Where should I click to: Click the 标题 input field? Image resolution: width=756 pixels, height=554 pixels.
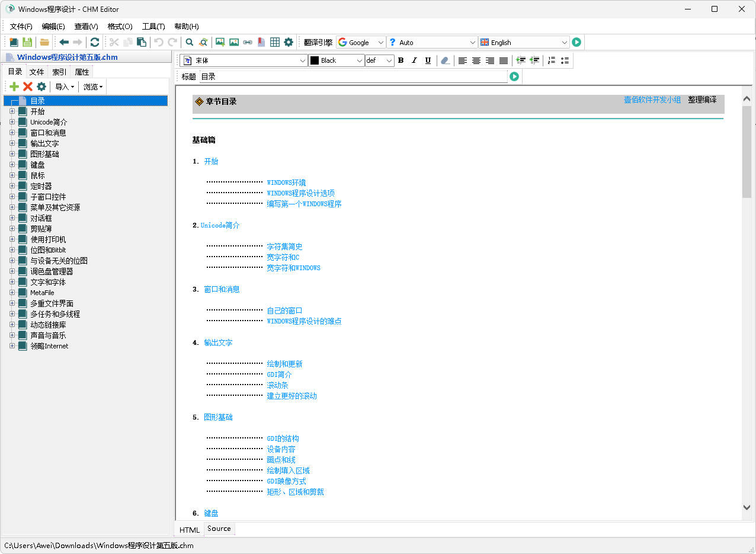tap(354, 76)
